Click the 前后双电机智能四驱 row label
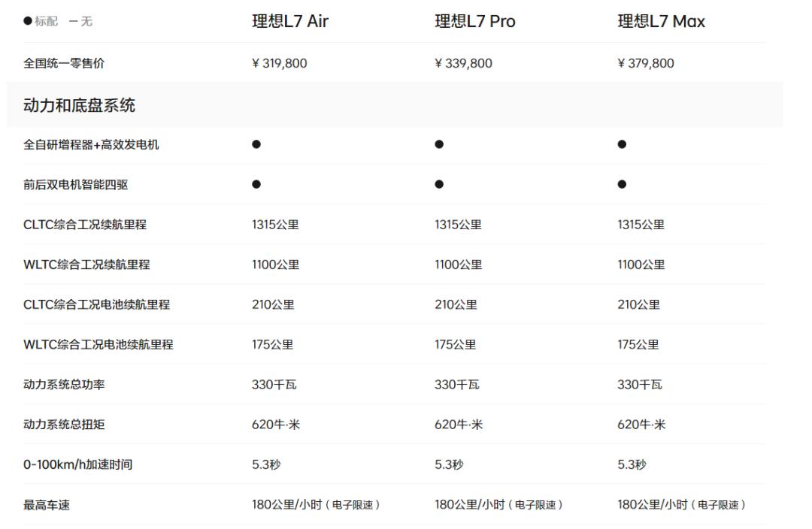The image size is (812, 529). 76,185
